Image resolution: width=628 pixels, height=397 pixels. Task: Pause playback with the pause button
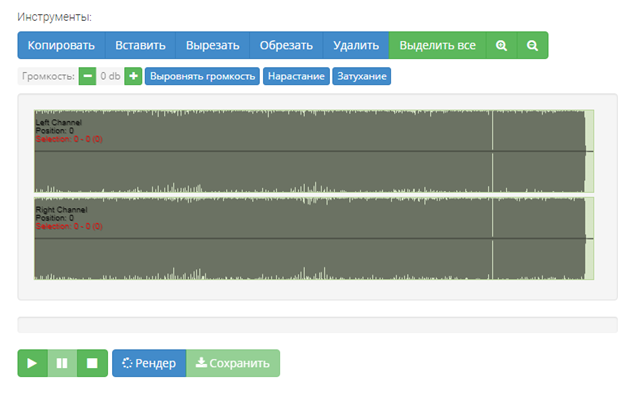tap(62, 363)
